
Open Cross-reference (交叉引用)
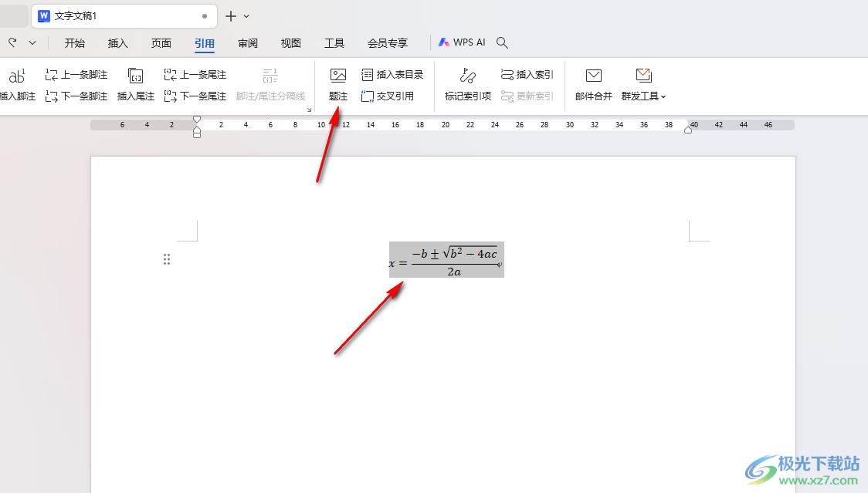coord(388,96)
